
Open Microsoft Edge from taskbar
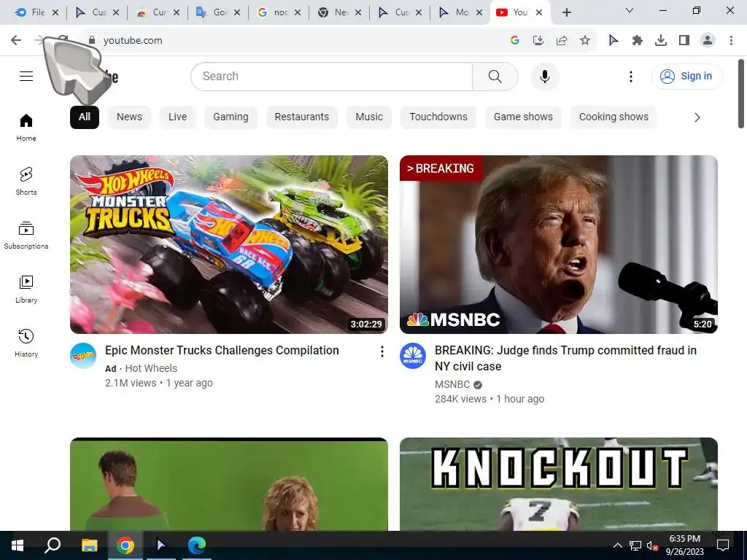(x=196, y=545)
